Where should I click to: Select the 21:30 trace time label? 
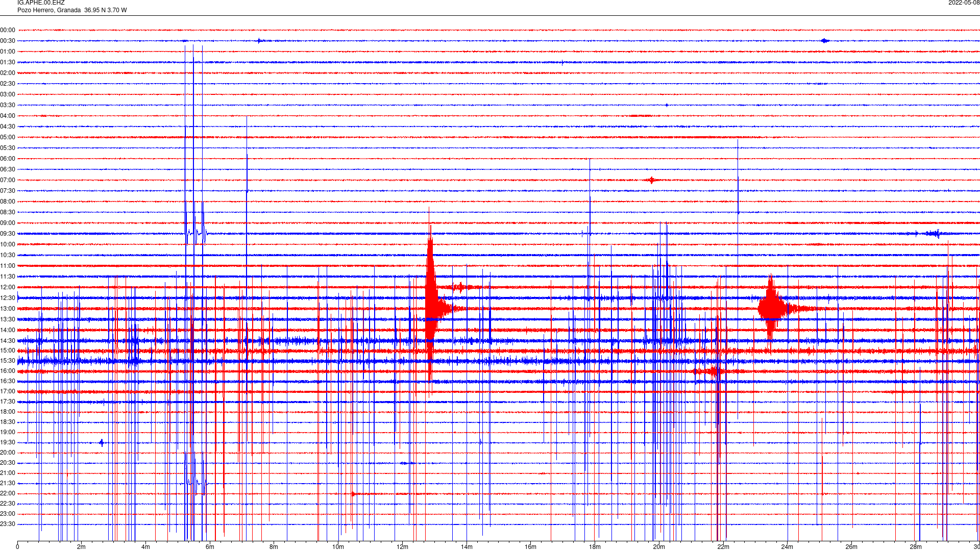point(8,483)
